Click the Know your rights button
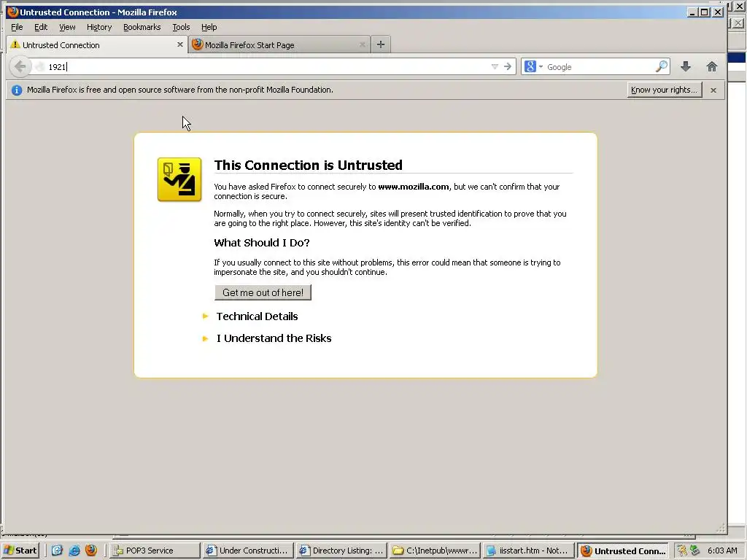This screenshot has width=747, height=560. click(664, 90)
